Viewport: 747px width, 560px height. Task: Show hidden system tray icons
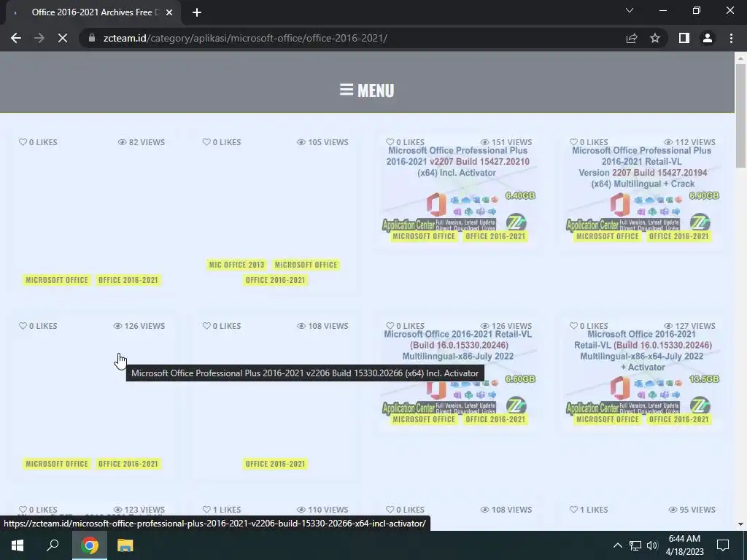[x=617, y=545]
